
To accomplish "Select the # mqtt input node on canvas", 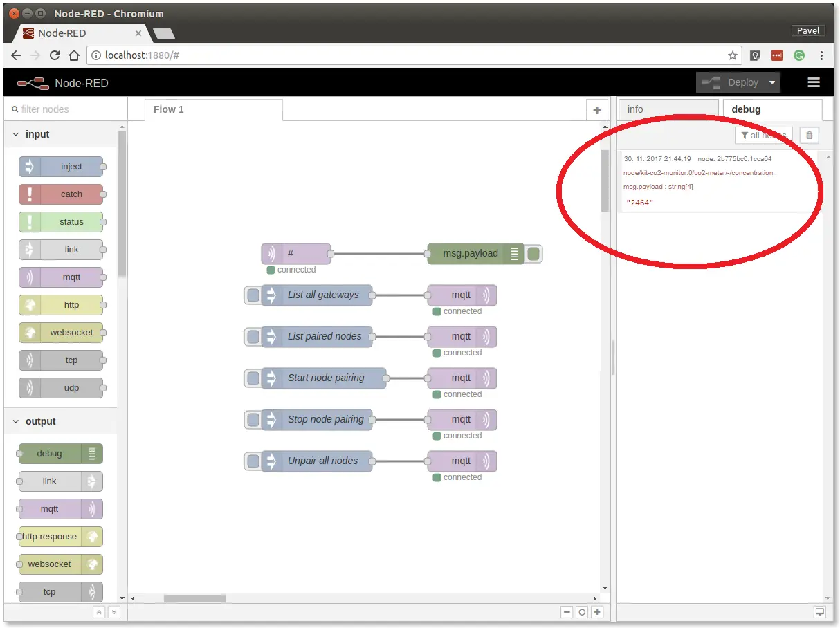I will tap(296, 254).
